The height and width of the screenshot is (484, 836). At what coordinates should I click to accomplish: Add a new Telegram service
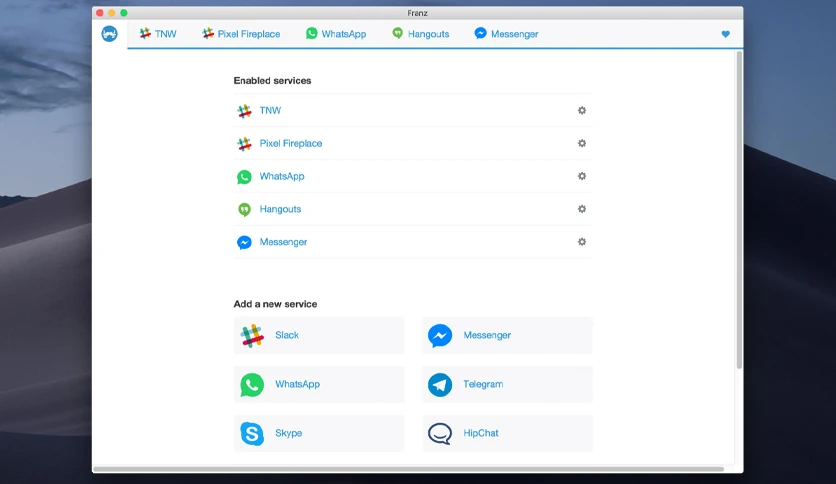507,384
